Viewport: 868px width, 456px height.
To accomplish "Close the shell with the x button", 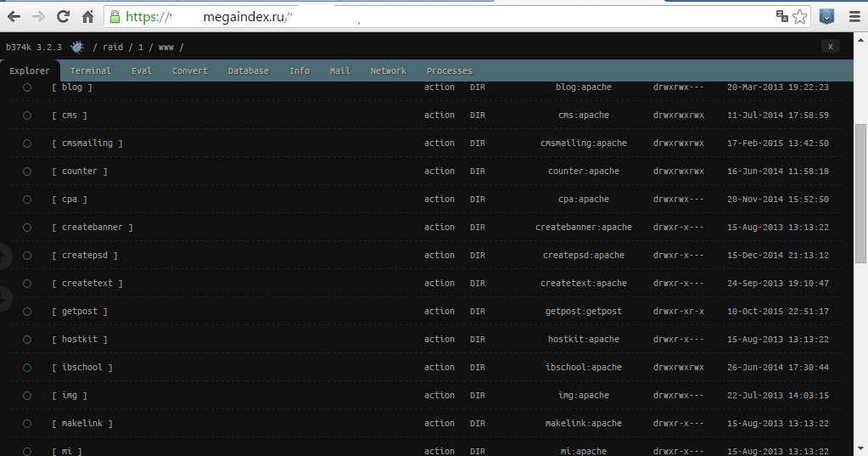I will (831, 47).
